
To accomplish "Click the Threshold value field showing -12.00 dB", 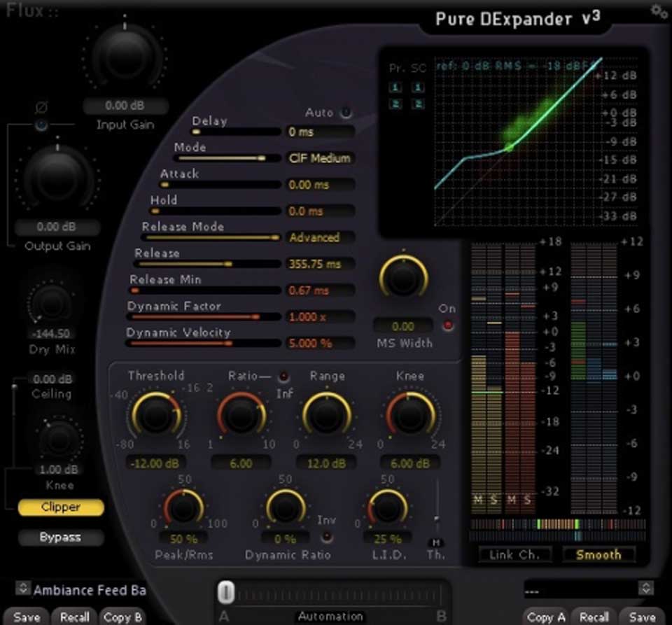I will 155,463.
